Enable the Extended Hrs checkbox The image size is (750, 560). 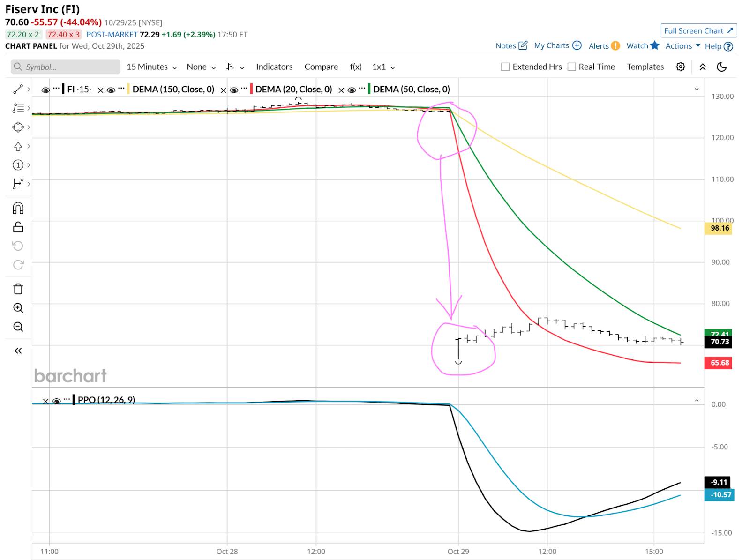(x=505, y=67)
